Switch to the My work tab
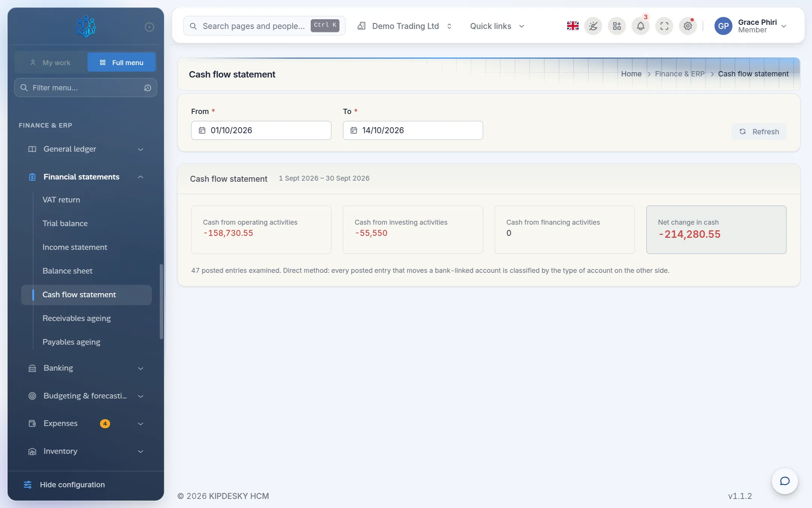The image size is (812, 508). 51,62
